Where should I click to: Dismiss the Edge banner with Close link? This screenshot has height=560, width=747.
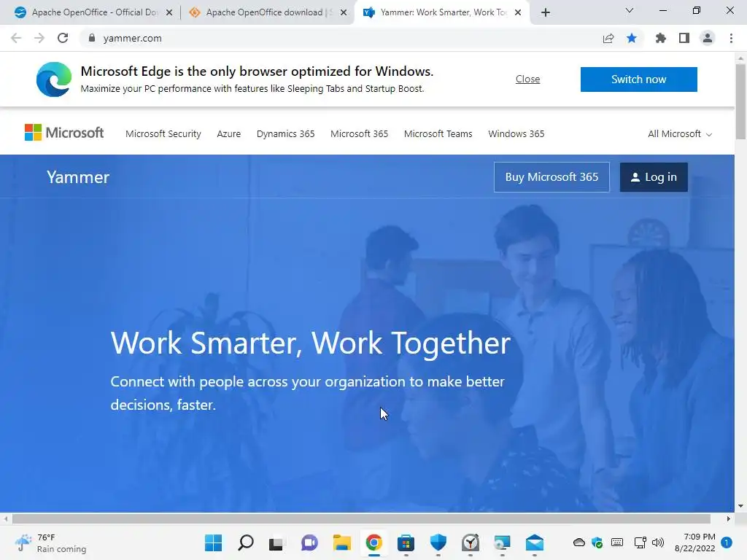(x=528, y=79)
